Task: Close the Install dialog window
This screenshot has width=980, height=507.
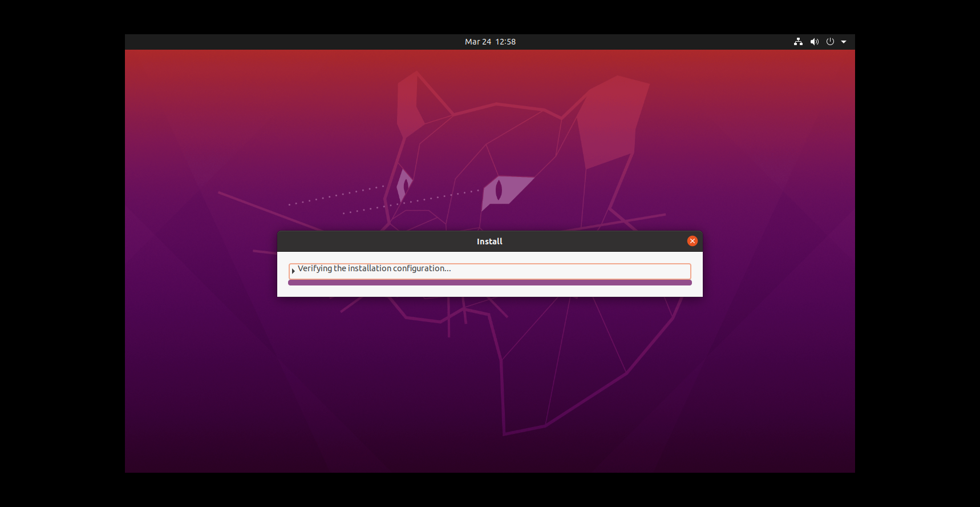Action: point(693,241)
